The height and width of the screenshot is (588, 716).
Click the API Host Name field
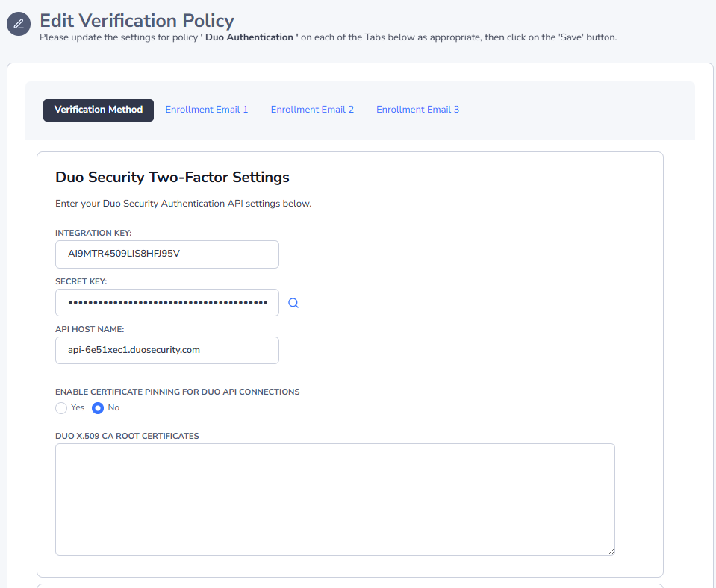pyautogui.click(x=167, y=351)
